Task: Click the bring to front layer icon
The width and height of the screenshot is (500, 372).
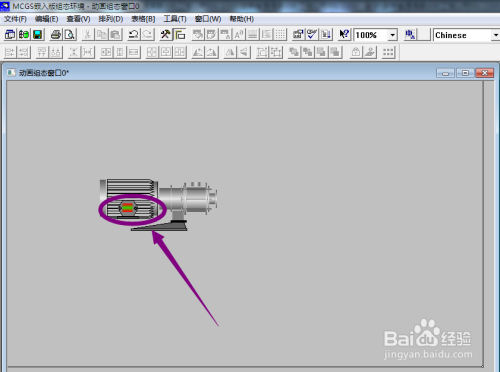Action: 294,52
